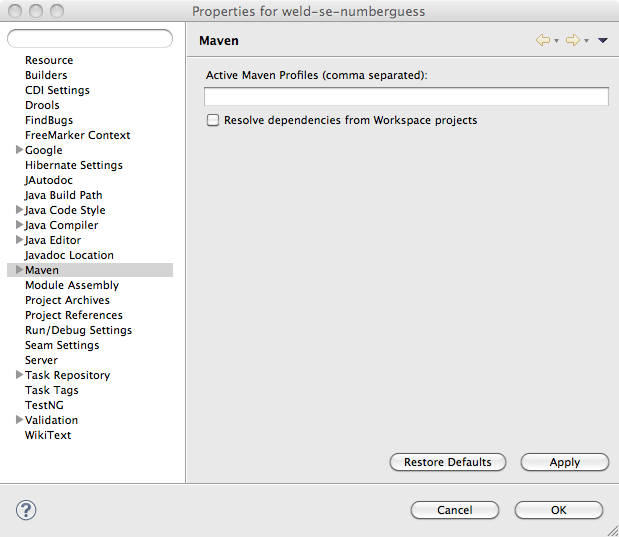Enable Resolve dependencies from Workspace projects
The height and width of the screenshot is (537, 619).
(212, 120)
